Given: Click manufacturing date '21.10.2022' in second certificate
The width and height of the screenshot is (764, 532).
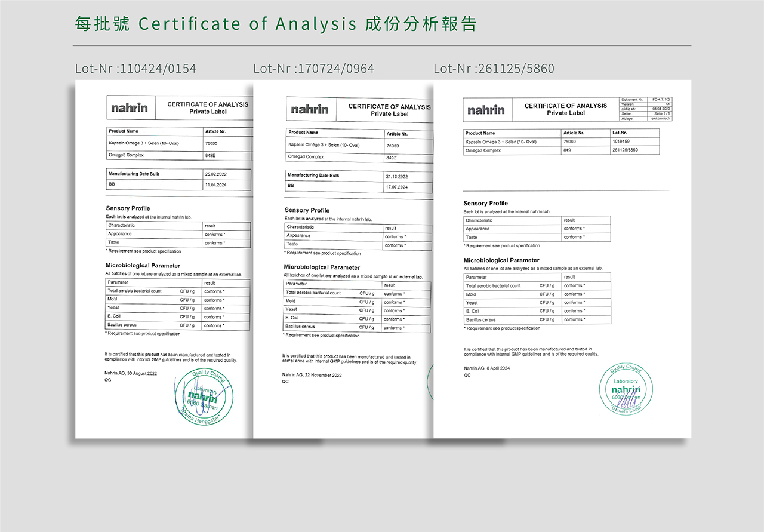Looking at the screenshot, I should click(397, 177).
